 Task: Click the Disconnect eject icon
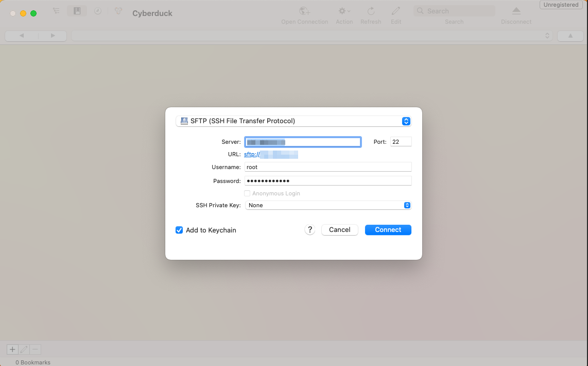516,11
